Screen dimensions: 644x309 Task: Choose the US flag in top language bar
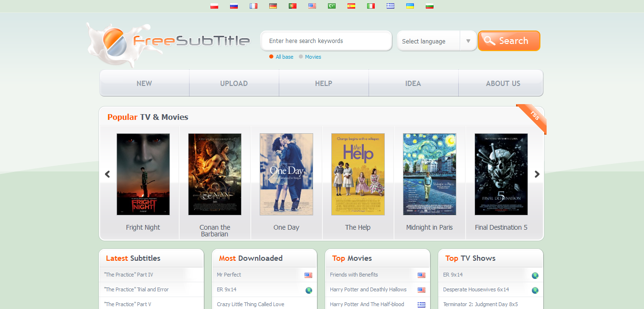click(312, 6)
